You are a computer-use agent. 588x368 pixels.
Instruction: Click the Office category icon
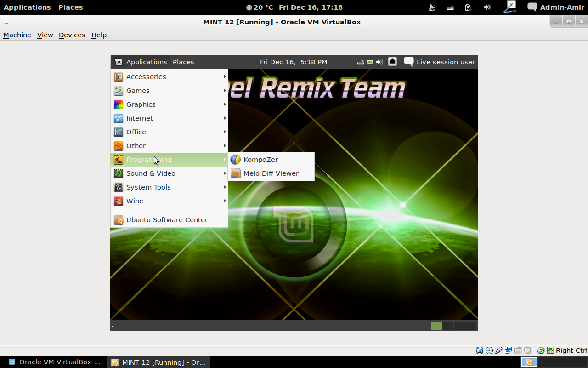pos(119,132)
